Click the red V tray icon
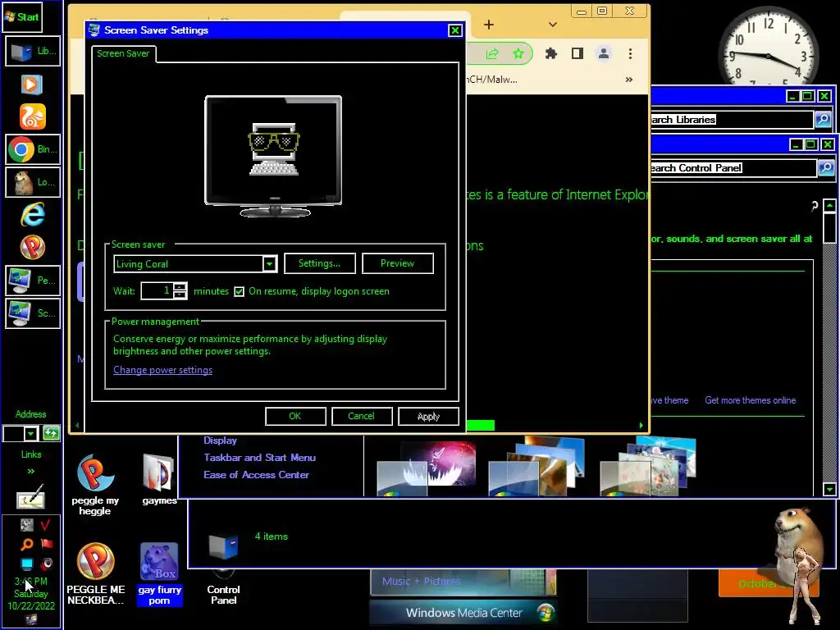This screenshot has width=840, height=630. (46, 524)
